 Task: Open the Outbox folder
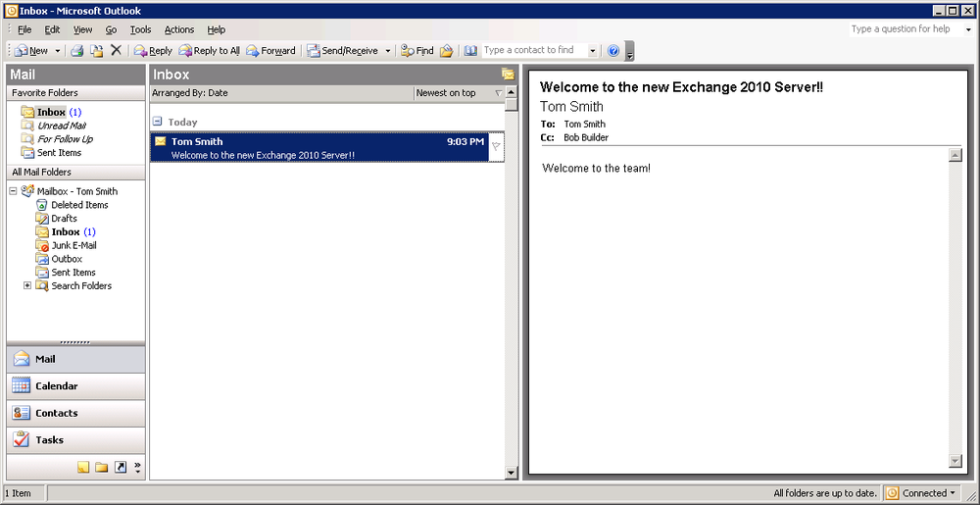click(59, 259)
